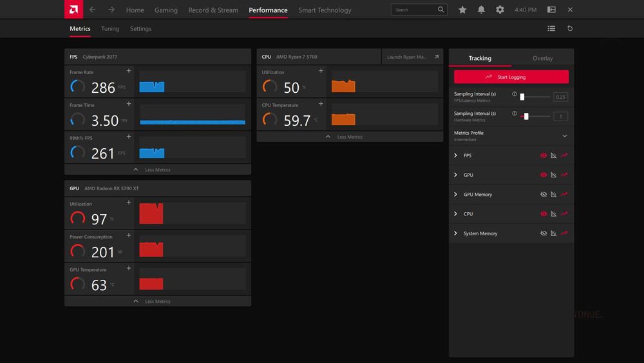Select the Tracking tab
Screen dimensions: 644x363
(x=480, y=58)
